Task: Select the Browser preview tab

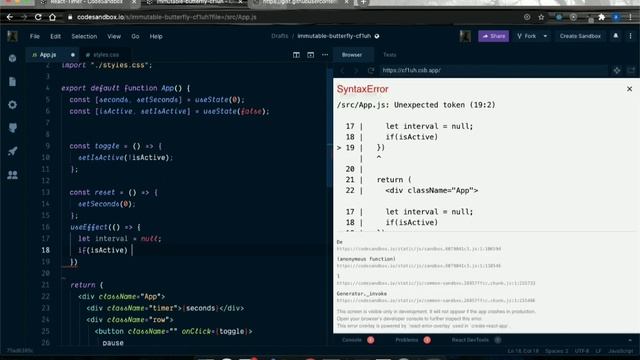Action: (352, 55)
